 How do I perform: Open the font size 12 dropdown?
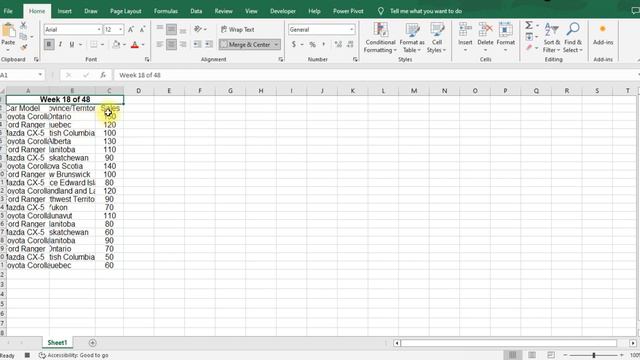point(120,29)
